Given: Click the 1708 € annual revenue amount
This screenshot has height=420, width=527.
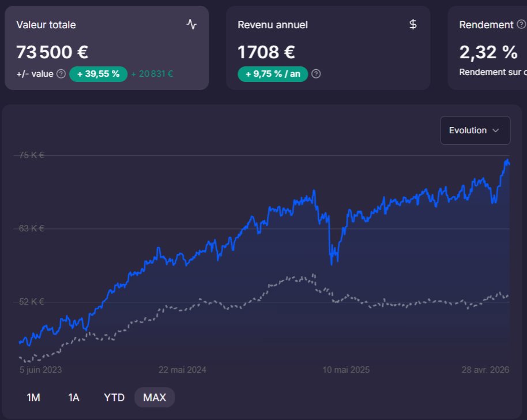Looking at the screenshot, I should pos(266,52).
